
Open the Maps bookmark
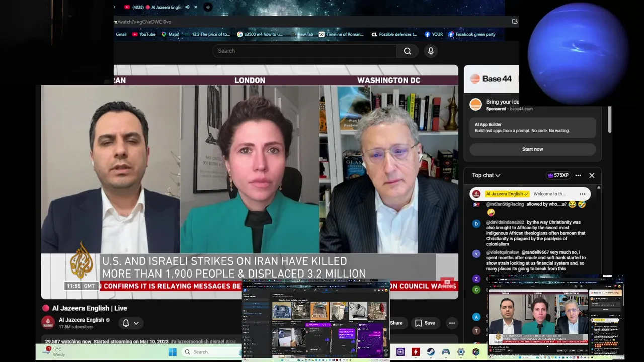[170, 34]
